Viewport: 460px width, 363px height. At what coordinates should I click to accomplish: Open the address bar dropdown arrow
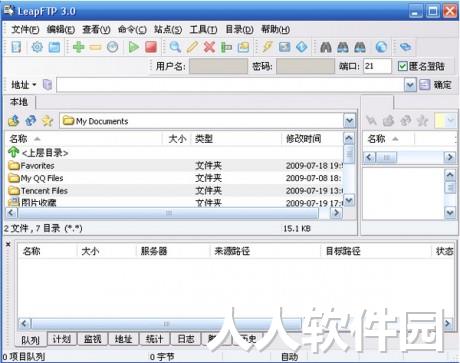[x=410, y=85]
